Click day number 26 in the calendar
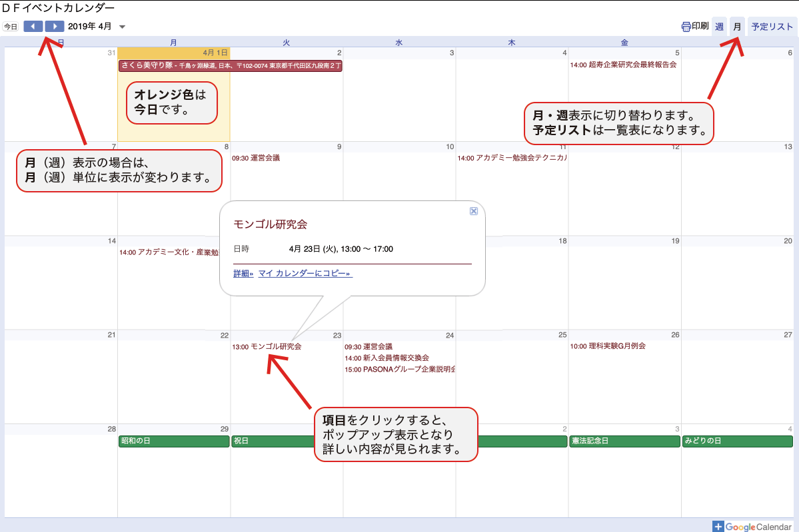The width and height of the screenshot is (799, 532). (x=675, y=335)
